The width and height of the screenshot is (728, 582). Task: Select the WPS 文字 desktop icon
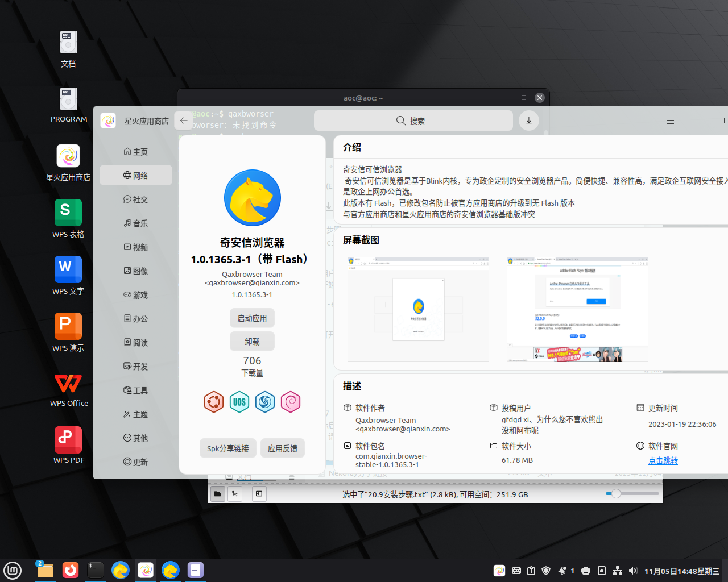coord(68,276)
